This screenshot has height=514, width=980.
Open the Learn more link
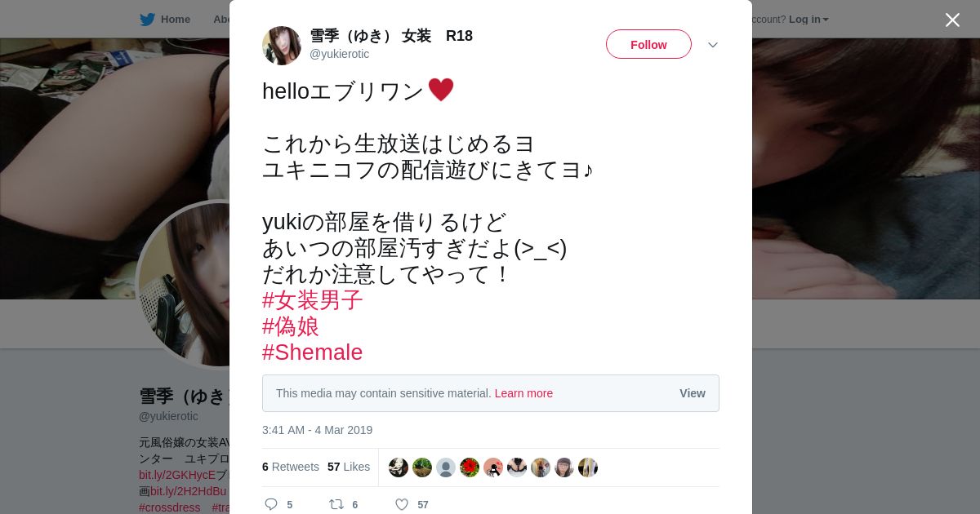point(523,393)
